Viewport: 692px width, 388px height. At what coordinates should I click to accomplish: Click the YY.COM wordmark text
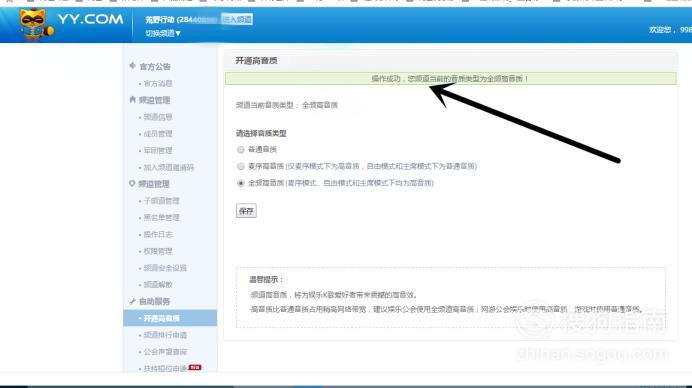point(90,19)
